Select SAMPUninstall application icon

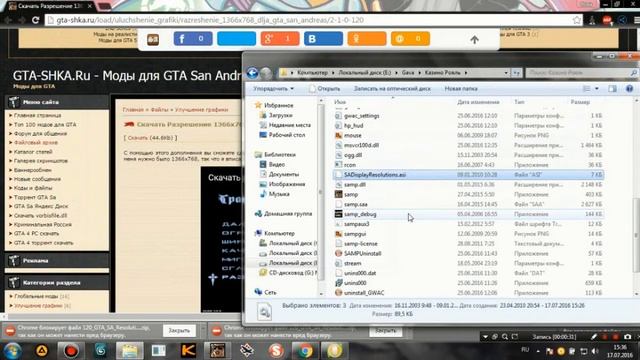click(338, 253)
